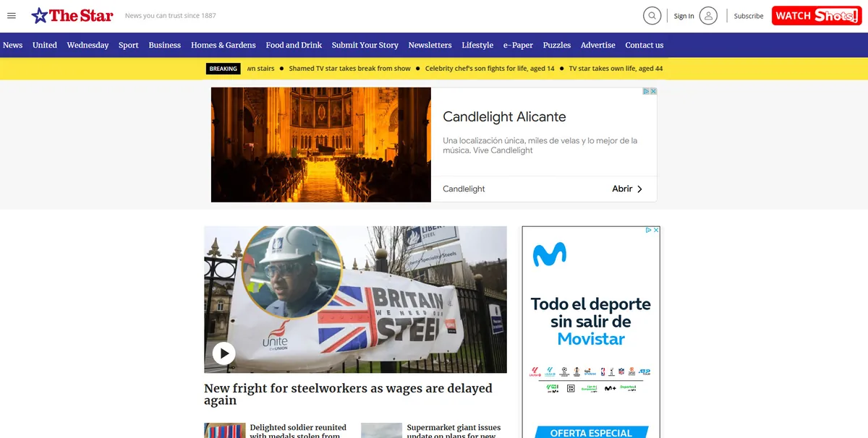Open the Sport menu item
Screen dimensions: 868x438
(x=129, y=45)
